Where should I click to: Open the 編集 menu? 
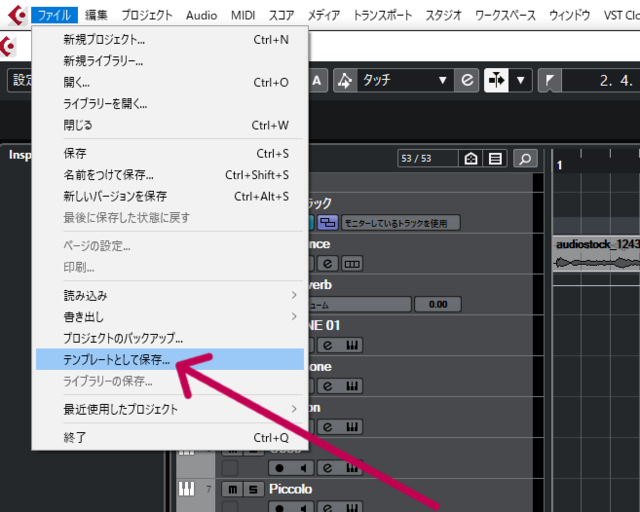(96, 16)
